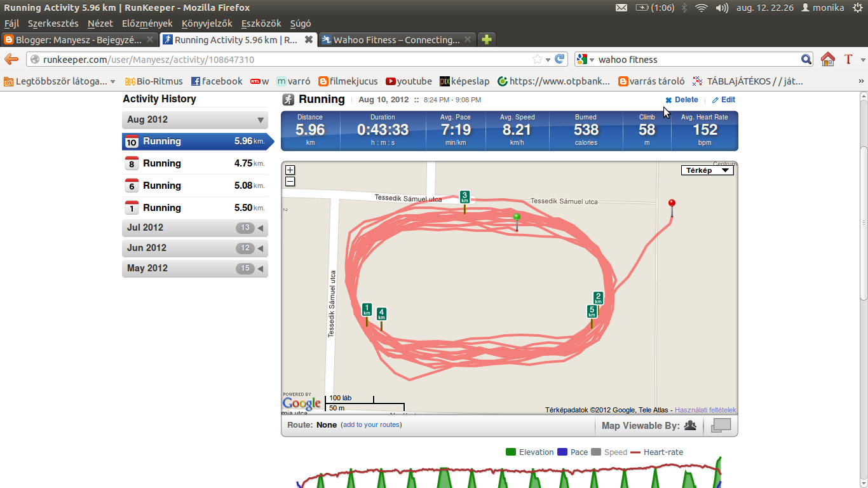This screenshot has width=868, height=488.
Task: Close the Wahoo Fitness tab
Action: coord(467,39)
